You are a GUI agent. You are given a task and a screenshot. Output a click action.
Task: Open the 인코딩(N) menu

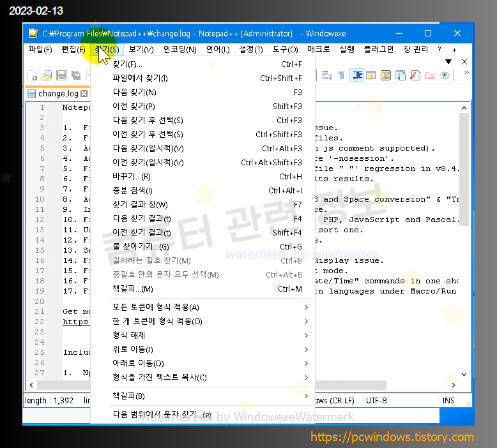[180, 49]
